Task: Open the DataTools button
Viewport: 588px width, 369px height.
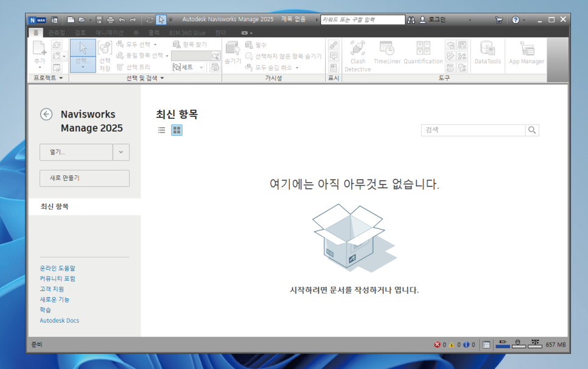Action: [488, 52]
